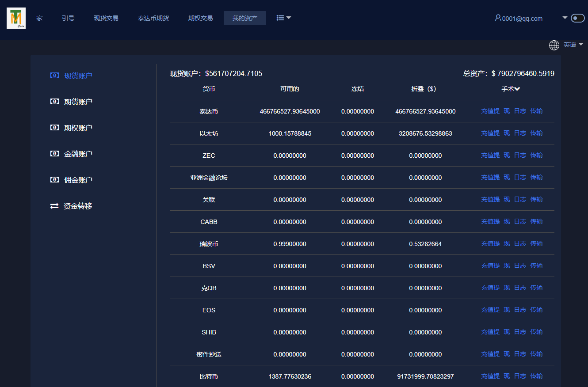Click the money icon beside 现货账户

54,76
